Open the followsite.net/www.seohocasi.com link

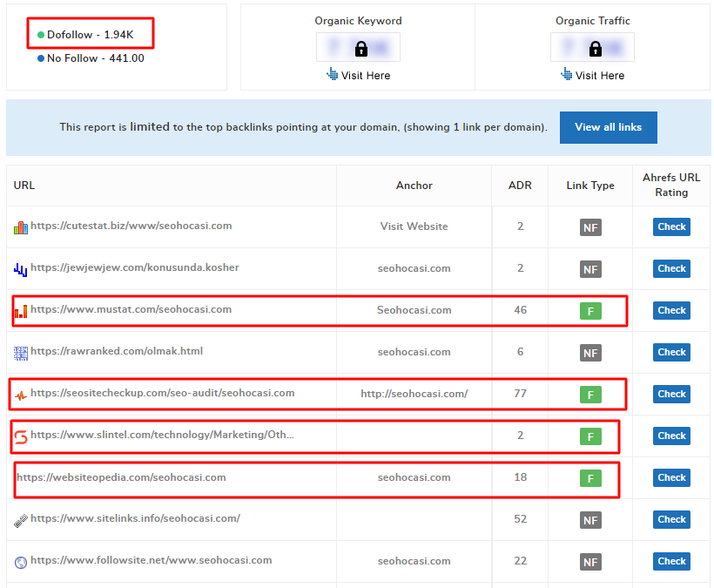point(152,561)
